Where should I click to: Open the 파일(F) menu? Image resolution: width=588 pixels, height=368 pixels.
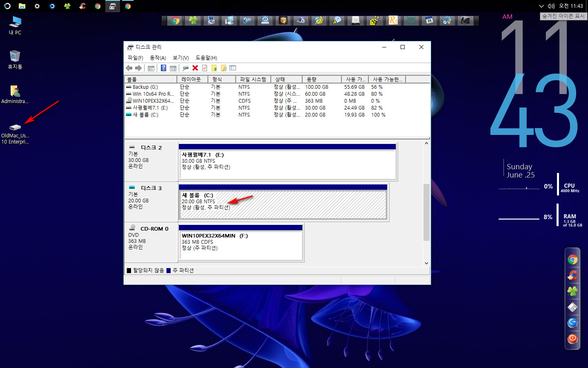coord(135,58)
